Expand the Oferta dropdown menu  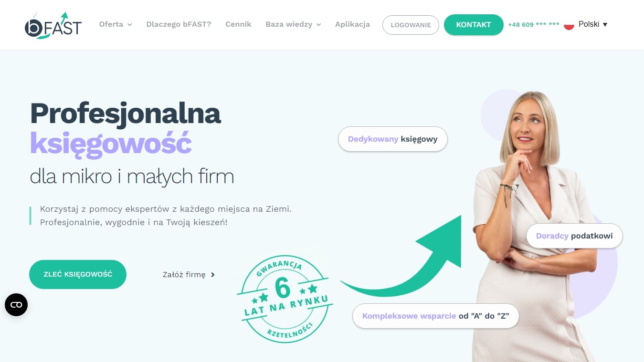tap(116, 24)
